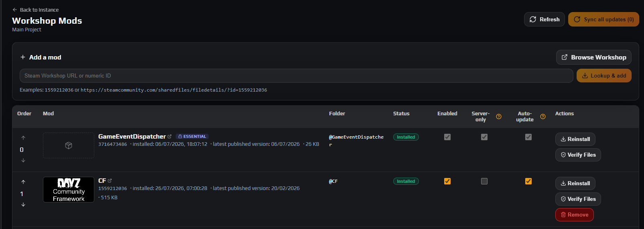Click the Add a mod heading
Image resolution: width=644 pixels, height=229 pixels.
click(x=45, y=57)
